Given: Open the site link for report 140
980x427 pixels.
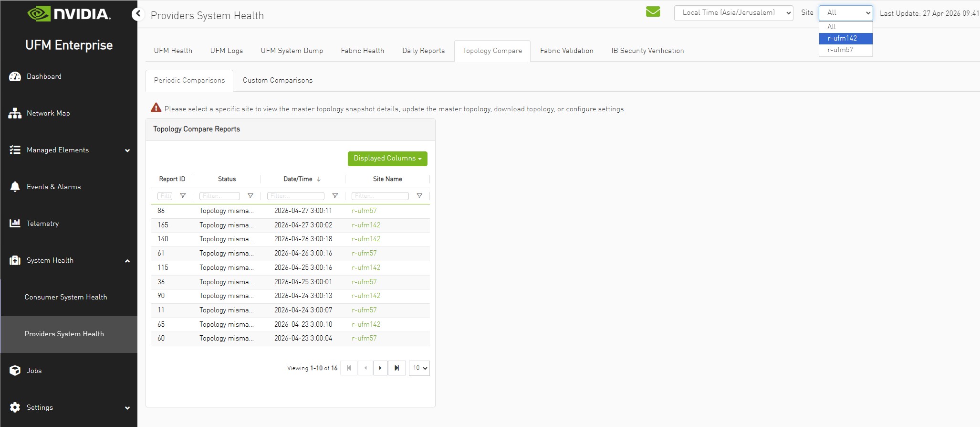Looking at the screenshot, I should pos(366,239).
